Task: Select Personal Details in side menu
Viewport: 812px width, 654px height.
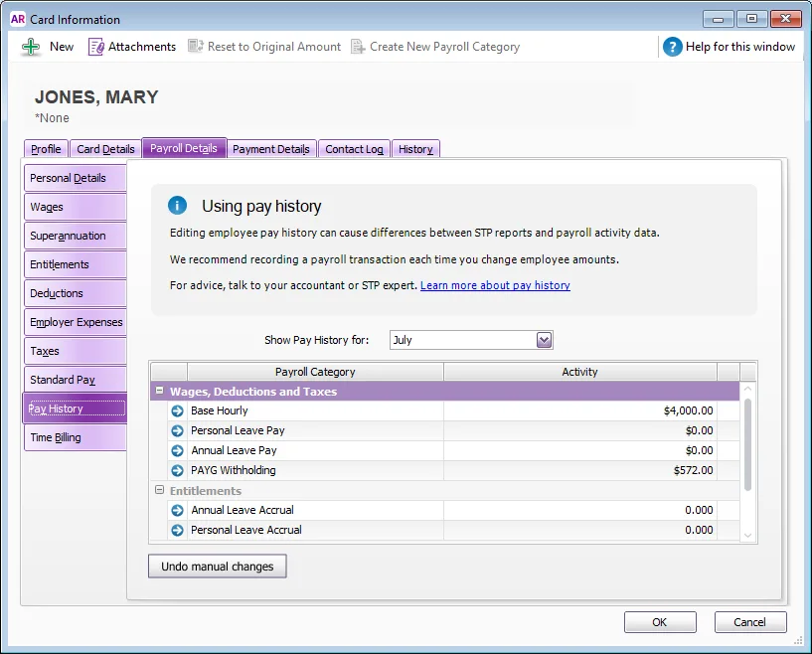Action: [x=76, y=178]
